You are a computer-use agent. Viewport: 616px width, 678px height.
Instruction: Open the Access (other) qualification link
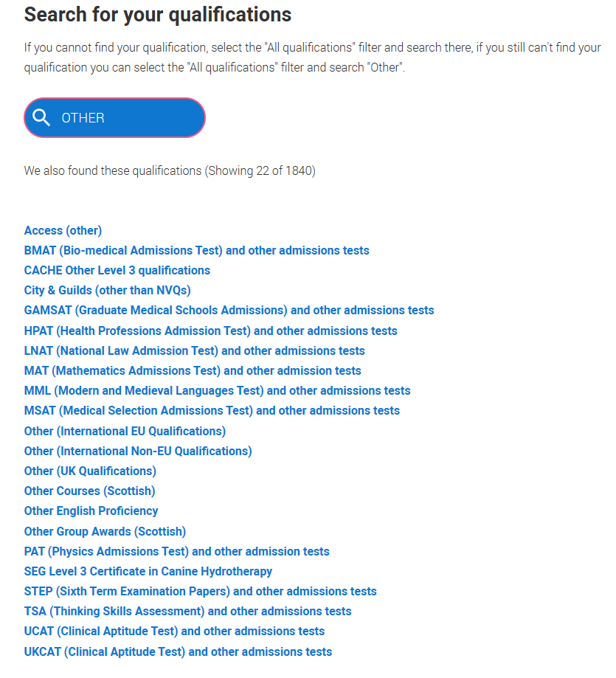click(63, 230)
